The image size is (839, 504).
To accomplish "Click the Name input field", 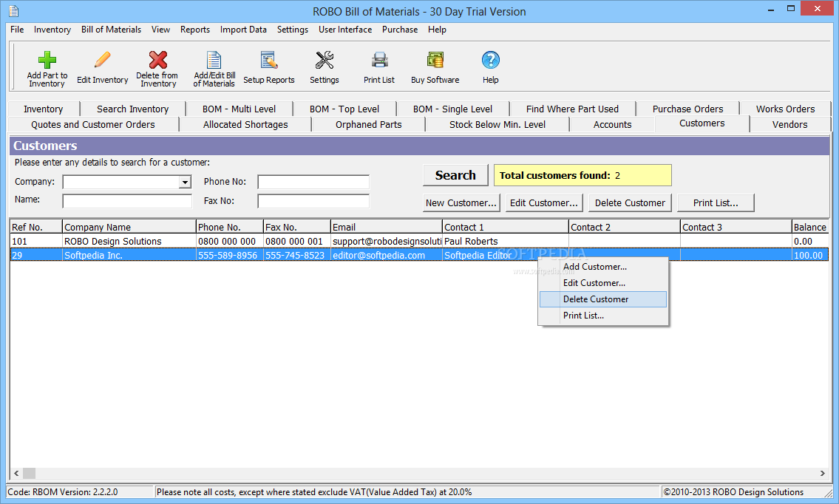I will (x=127, y=201).
